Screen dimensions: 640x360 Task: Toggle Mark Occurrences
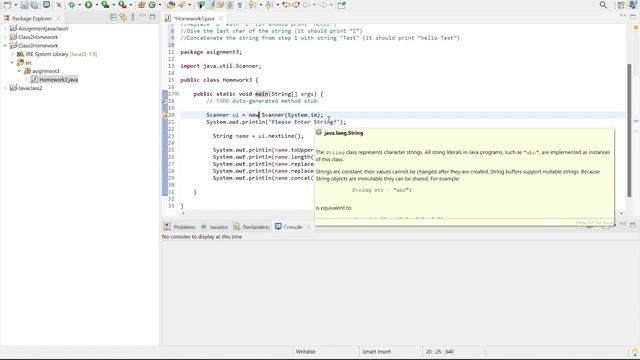pyautogui.click(x=211, y=5)
